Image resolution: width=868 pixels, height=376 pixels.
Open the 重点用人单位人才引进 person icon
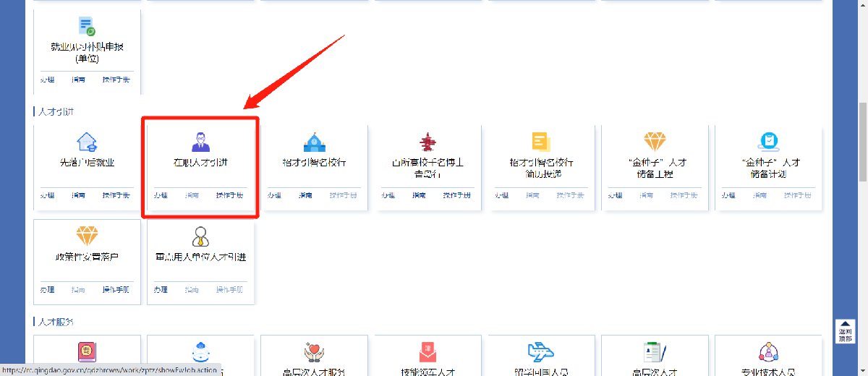(x=200, y=236)
